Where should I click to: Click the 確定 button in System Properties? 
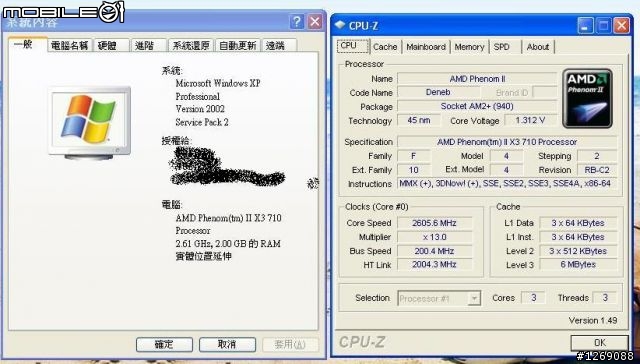tap(164, 344)
